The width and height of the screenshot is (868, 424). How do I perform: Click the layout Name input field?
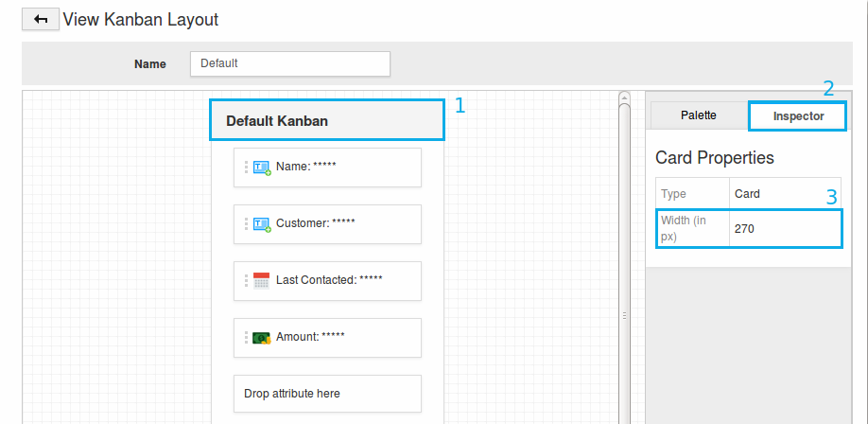point(289,63)
